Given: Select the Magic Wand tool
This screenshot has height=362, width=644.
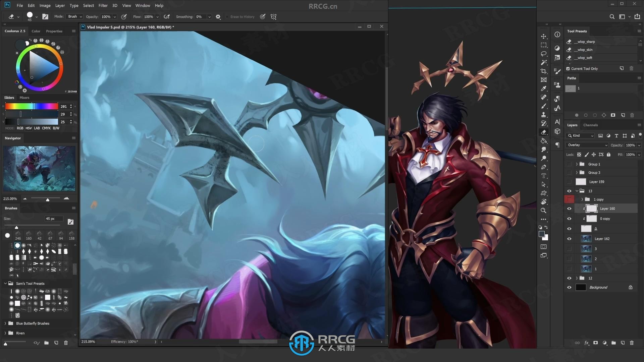Looking at the screenshot, I should [x=544, y=62].
